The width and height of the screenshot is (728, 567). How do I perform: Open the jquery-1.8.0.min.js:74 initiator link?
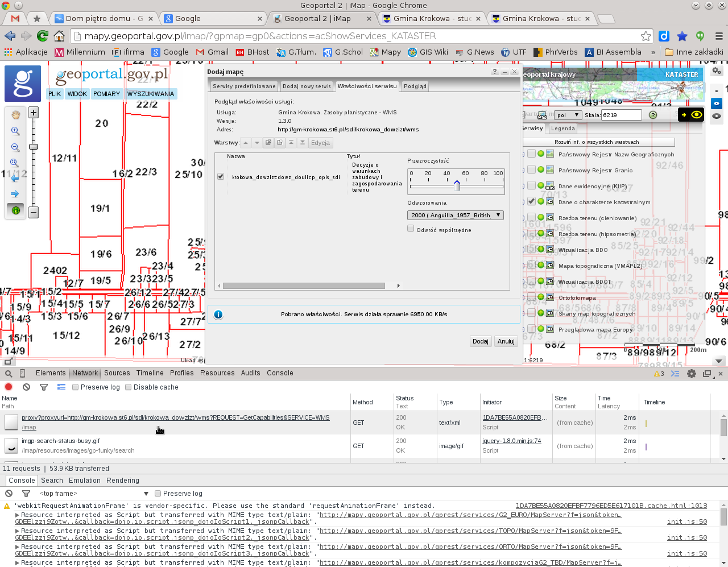point(512,441)
